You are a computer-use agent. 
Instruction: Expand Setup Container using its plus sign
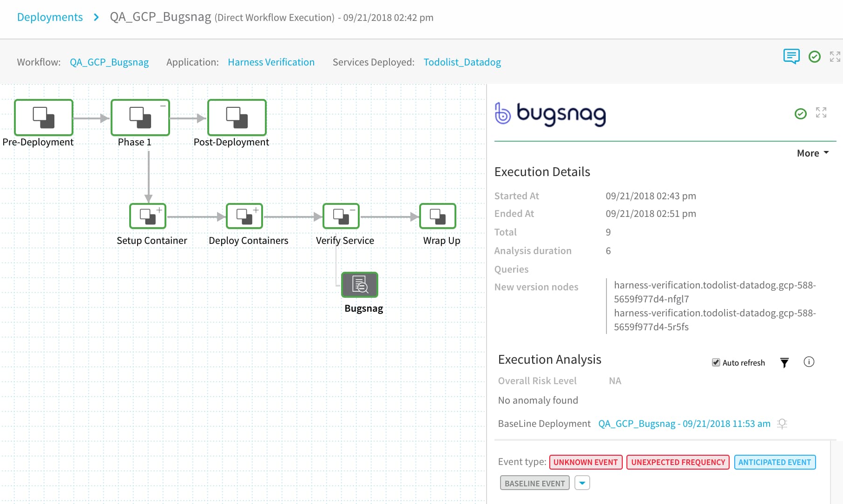[159, 210]
